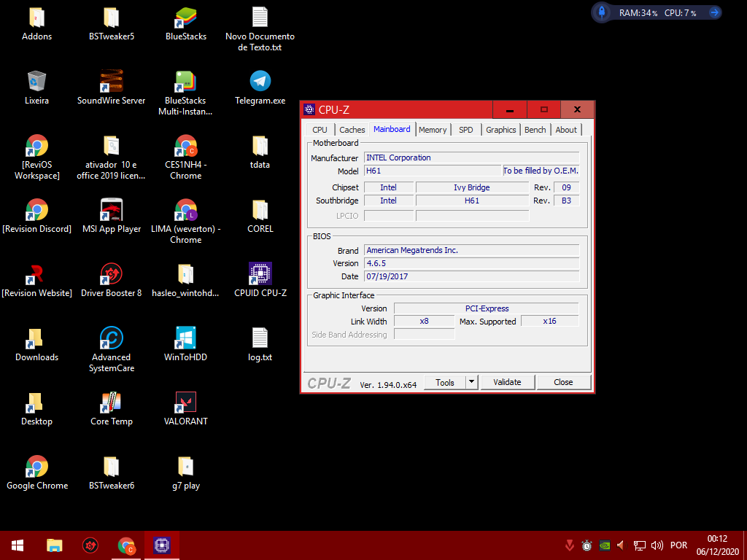Click the BIOS Version value "4.6.5"
This screenshot has height=560, width=747.
pos(472,263)
